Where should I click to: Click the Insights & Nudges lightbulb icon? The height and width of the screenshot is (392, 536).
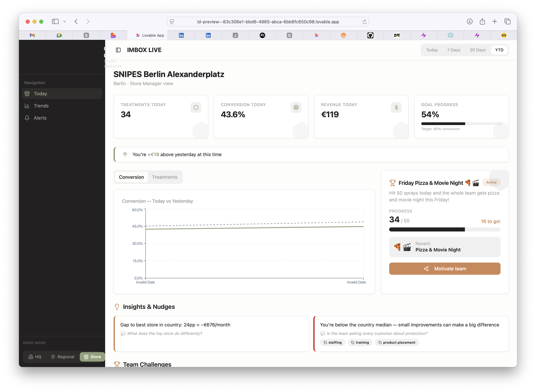(x=117, y=307)
